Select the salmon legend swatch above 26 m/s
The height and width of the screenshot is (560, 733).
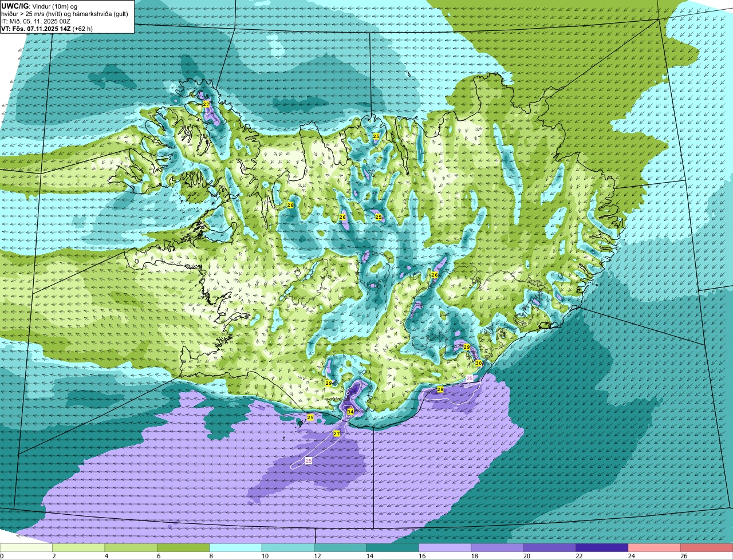pyautogui.click(x=707, y=547)
